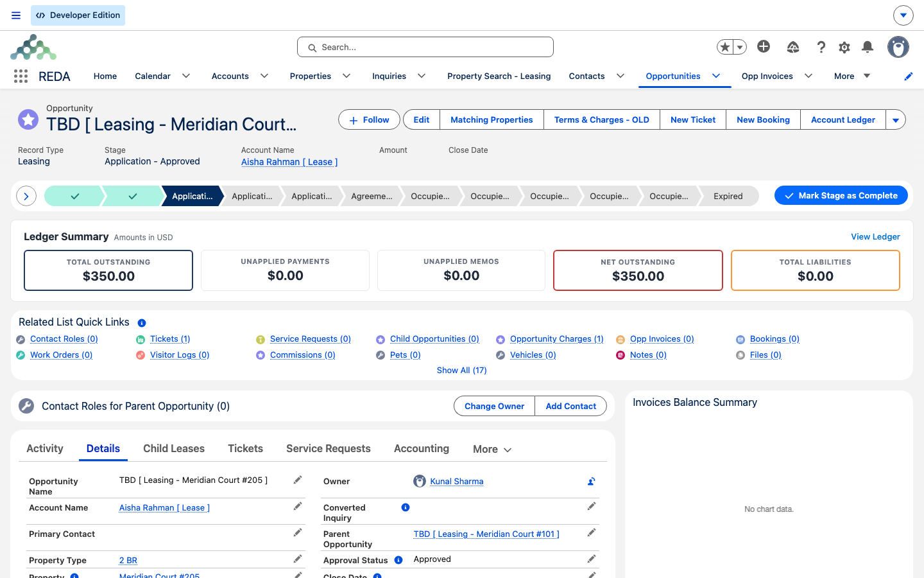Viewport: 924px width, 578px height.
Task: Open the help question mark icon
Action: pos(821,47)
